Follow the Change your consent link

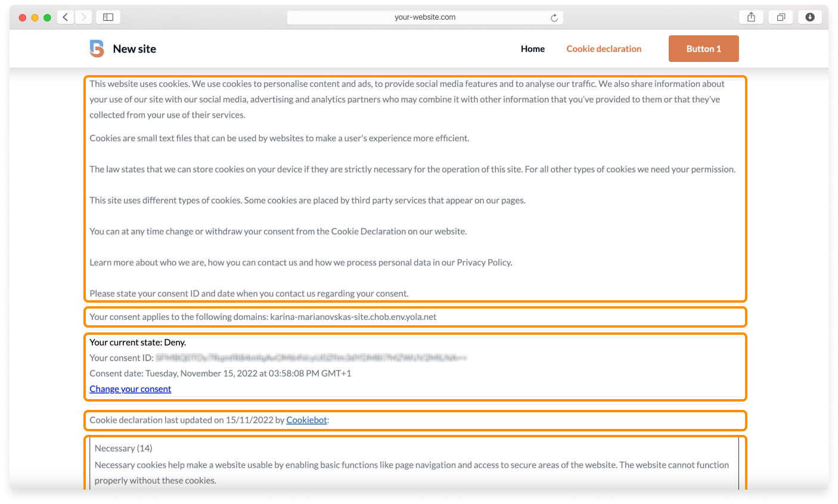point(131,389)
